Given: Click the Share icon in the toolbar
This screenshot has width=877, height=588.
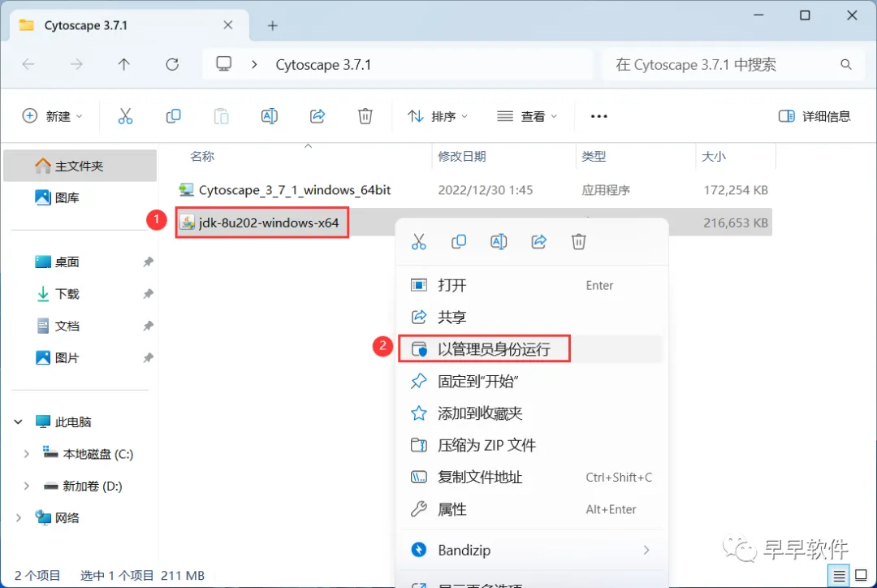Looking at the screenshot, I should pos(318,116).
